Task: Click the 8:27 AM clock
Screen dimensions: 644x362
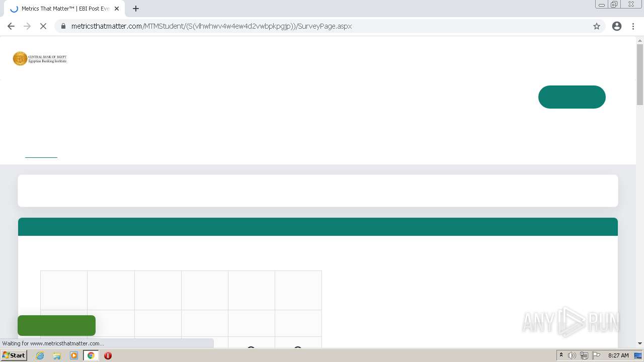Action: click(618, 355)
